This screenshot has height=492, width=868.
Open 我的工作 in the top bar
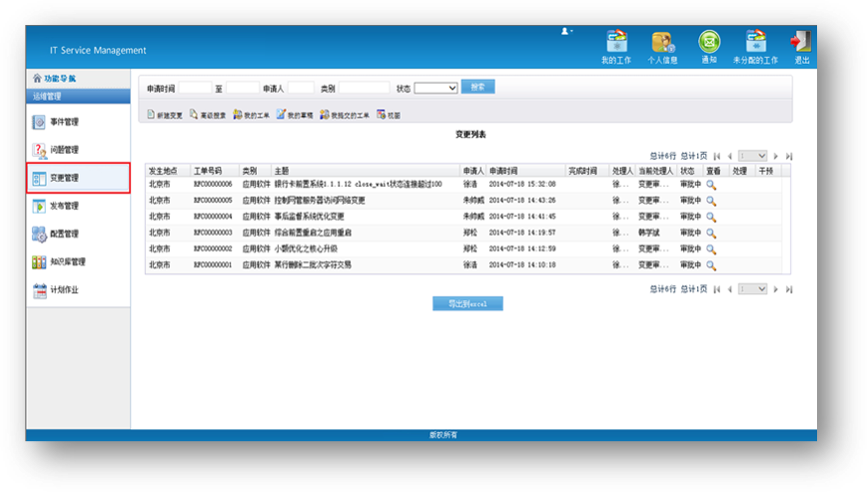[x=616, y=46]
